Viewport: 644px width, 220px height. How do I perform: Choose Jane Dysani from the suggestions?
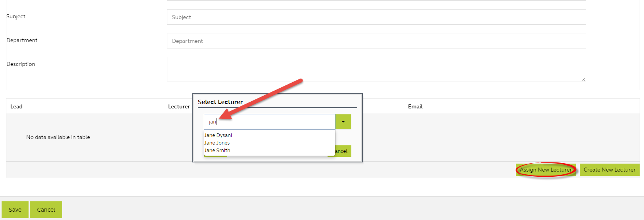218,135
